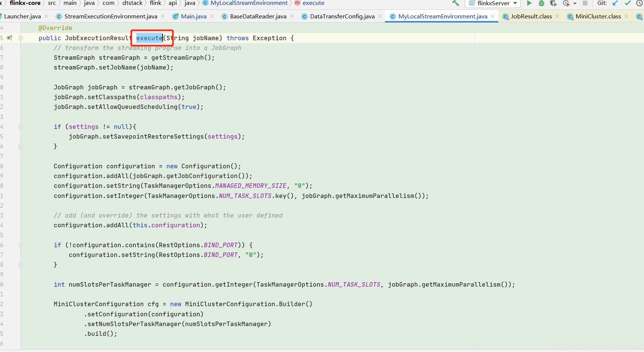Screen dimensions: 644x352
Task: Click the main breadcrumb
Action: click(70, 3)
